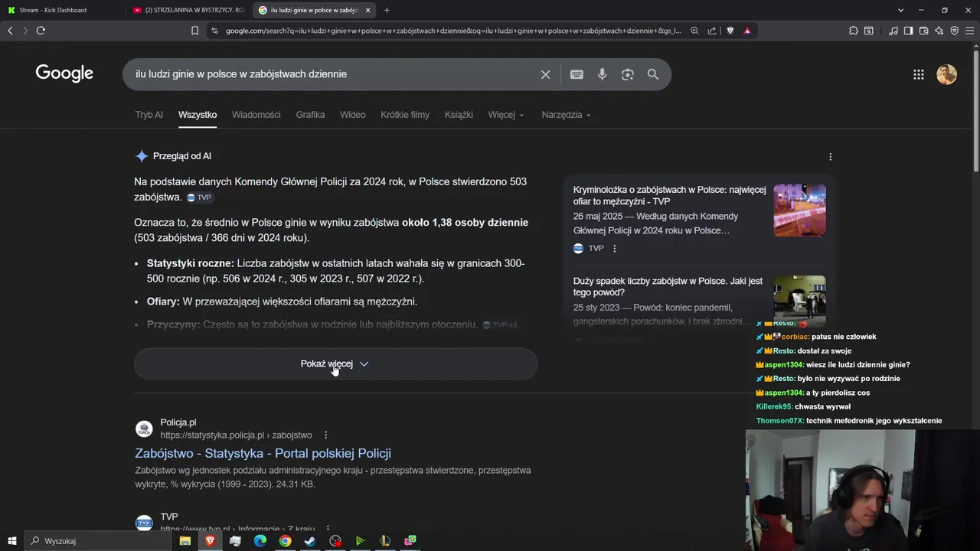The height and width of the screenshot is (551, 980).
Task: Open Google Lens image search
Action: [x=628, y=74]
